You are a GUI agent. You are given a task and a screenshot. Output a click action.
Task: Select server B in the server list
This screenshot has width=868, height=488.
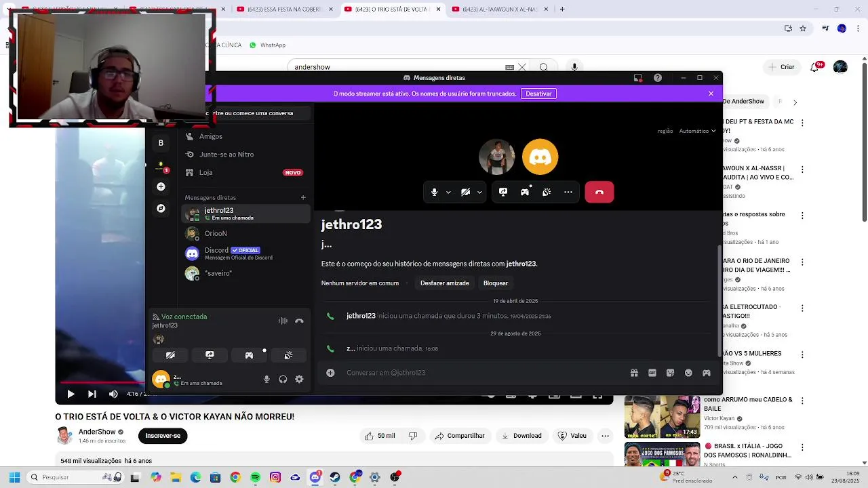161,143
